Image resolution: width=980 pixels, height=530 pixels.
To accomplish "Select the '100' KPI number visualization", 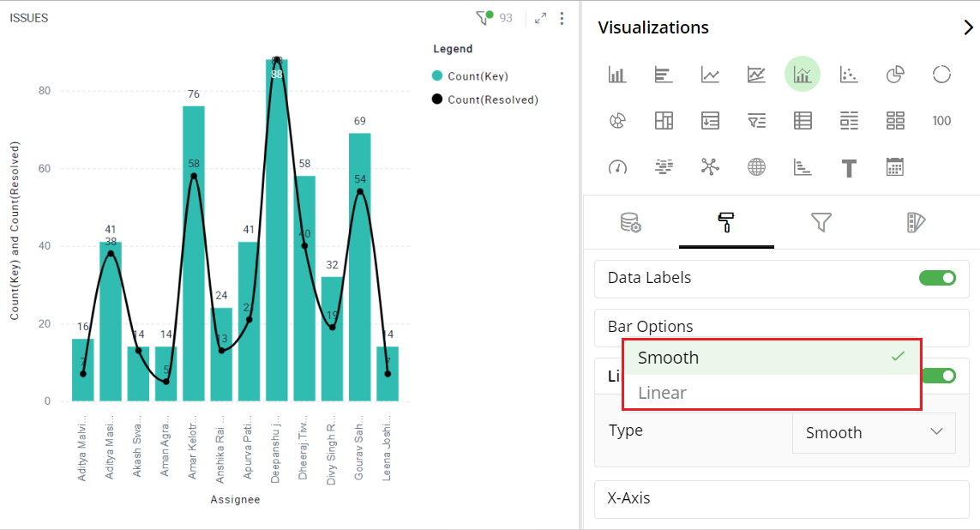I will [x=941, y=121].
